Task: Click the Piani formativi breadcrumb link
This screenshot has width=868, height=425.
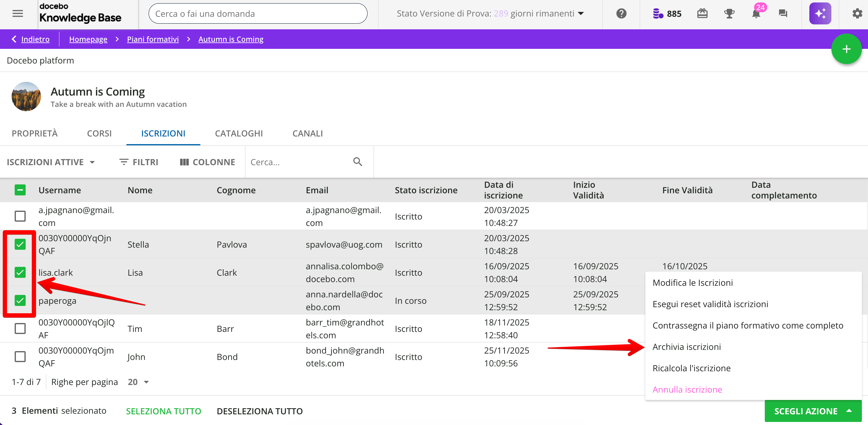Action: (x=153, y=39)
